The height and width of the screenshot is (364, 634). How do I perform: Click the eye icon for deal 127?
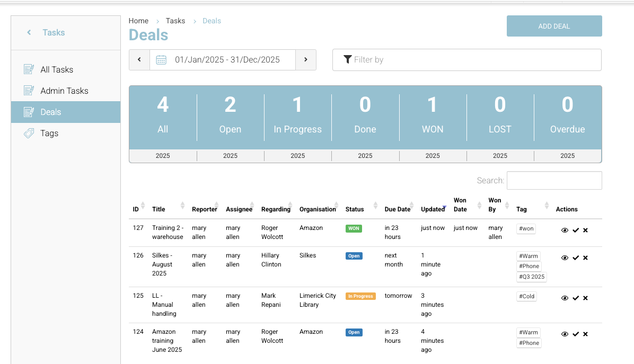[565, 230]
